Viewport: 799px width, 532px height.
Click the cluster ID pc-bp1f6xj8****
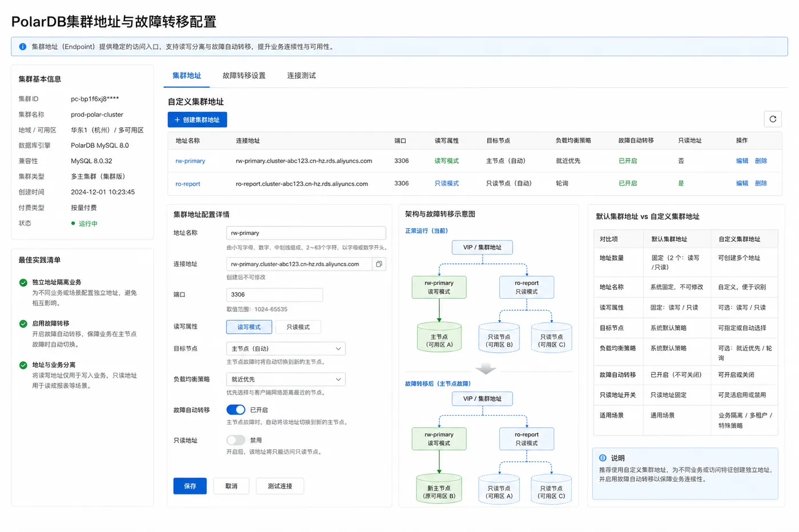[x=95, y=99]
